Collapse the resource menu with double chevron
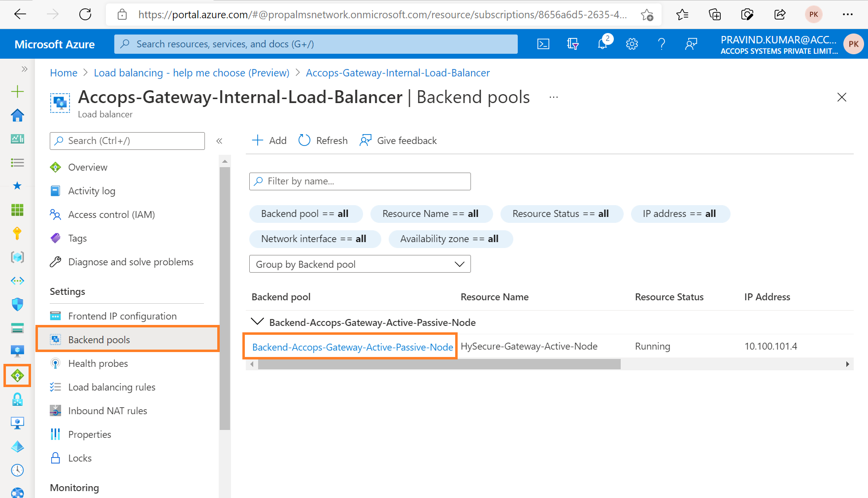Screen dimensions: 868x498 pos(219,141)
